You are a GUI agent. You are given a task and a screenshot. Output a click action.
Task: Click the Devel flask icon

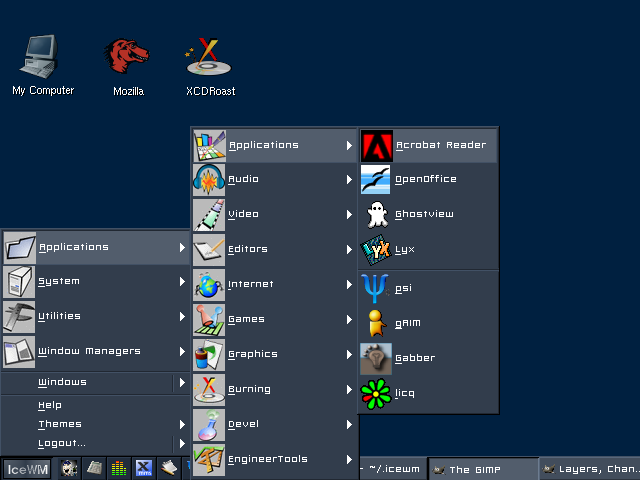(x=209, y=424)
